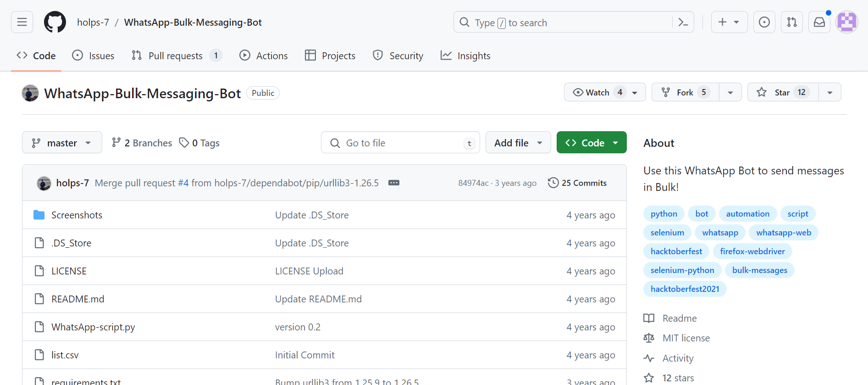Click the GitHub logo home icon
The width and height of the screenshot is (868, 385).
click(55, 22)
